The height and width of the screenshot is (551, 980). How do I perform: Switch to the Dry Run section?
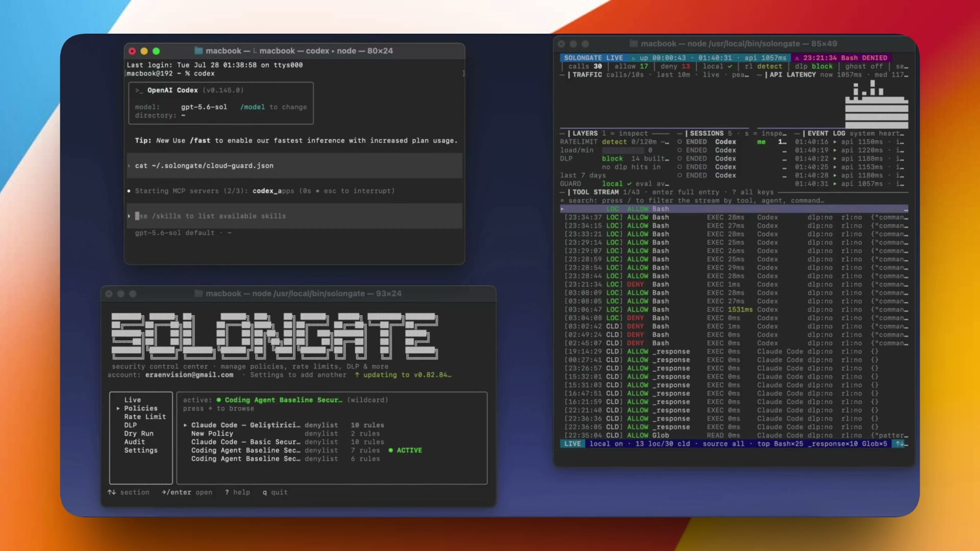(139, 434)
